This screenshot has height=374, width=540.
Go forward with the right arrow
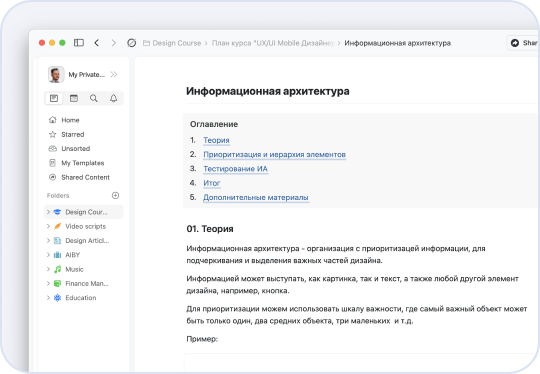pyautogui.click(x=114, y=43)
